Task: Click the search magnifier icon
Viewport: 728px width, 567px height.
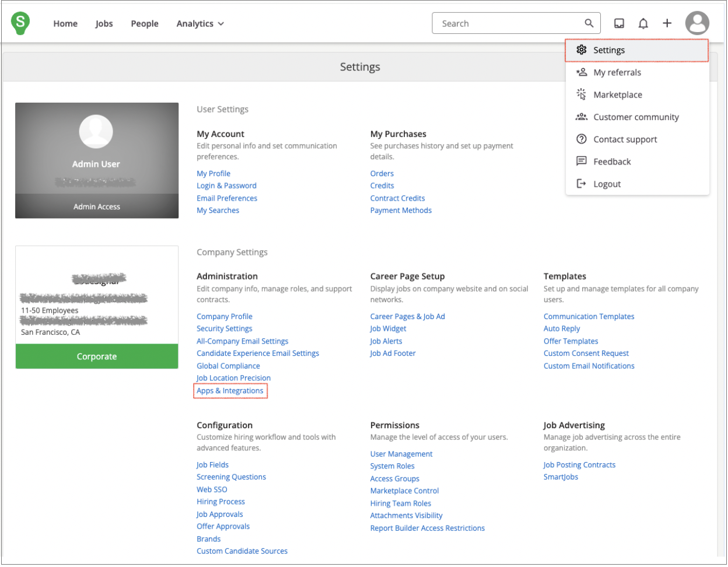Action: [x=589, y=23]
